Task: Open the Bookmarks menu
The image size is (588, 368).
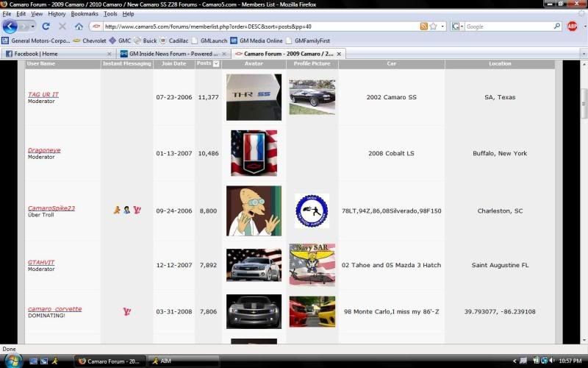Action: pyautogui.click(x=85, y=13)
